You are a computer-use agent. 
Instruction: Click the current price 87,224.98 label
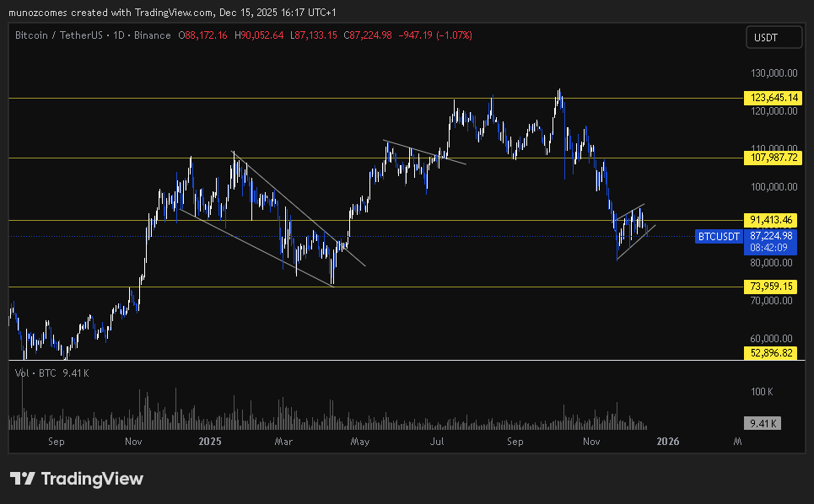click(771, 236)
